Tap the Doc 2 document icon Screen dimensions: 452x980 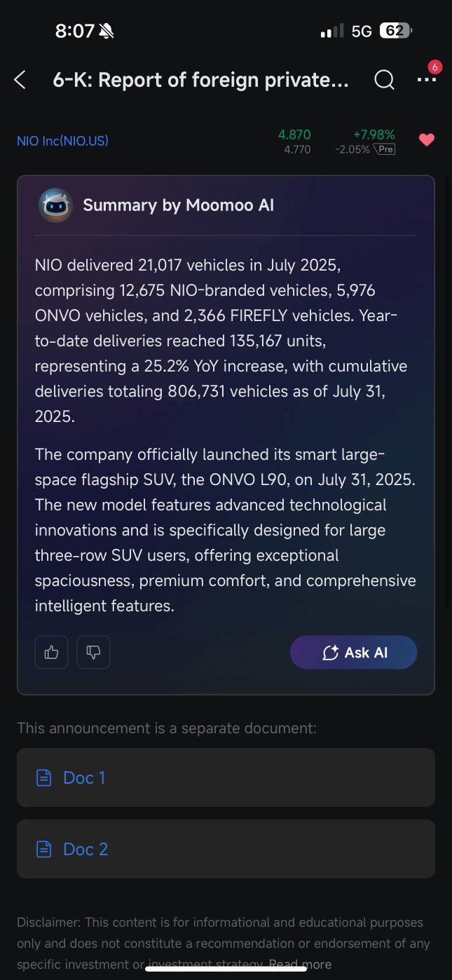pyautogui.click(x=44, y=849)
